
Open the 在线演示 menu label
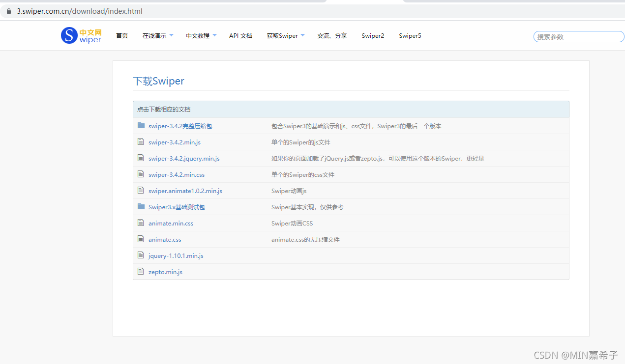[x=154, y=36]
